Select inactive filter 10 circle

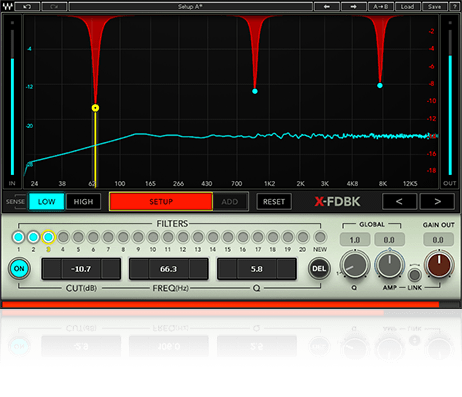[153, 237]
